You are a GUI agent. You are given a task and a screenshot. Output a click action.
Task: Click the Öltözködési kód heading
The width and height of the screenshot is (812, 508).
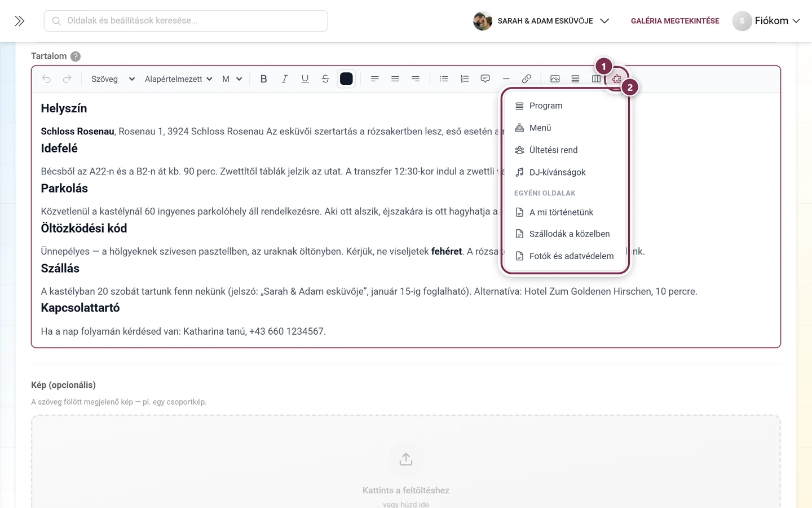(x=84, y=229)
